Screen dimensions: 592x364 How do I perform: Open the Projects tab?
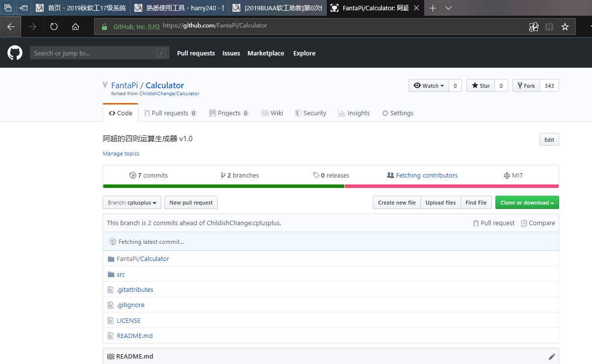coord(229,113)
